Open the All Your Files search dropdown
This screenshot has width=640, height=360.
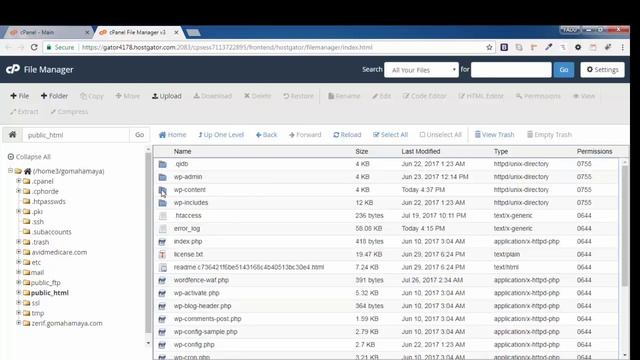[x=421, y=70]
